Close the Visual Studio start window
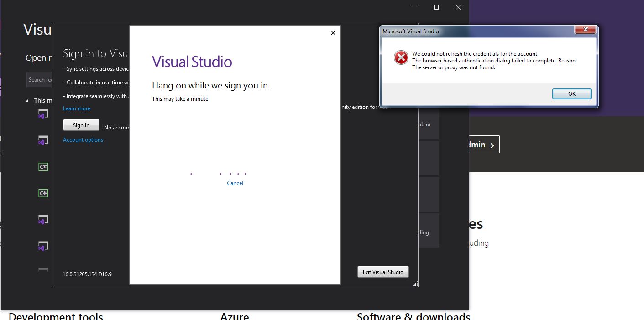 (x=458, y=7)
